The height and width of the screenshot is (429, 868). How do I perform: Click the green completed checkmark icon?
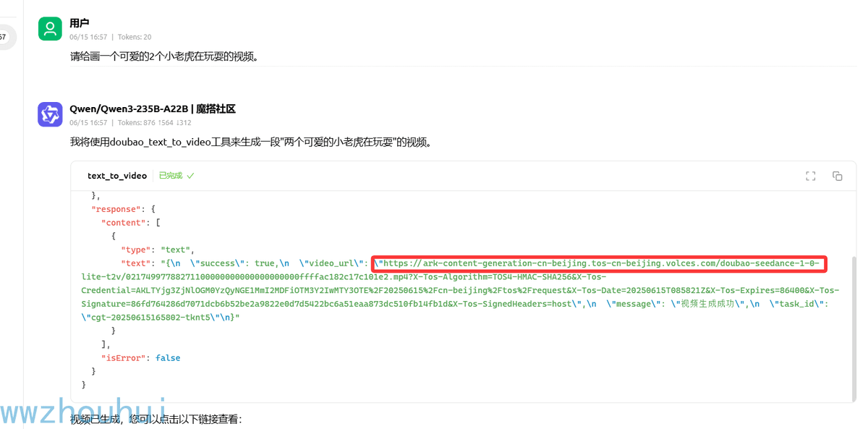coord(190,176)
